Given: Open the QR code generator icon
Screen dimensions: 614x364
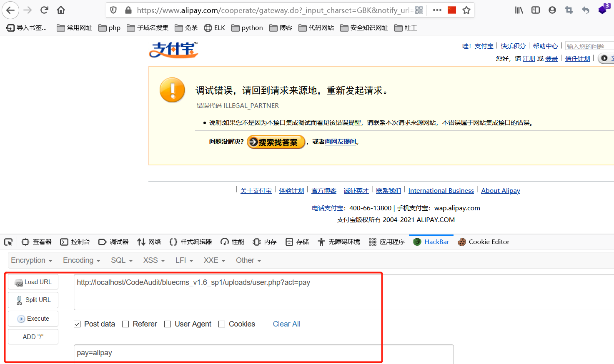Looking at the screenshot, I should (x=419, y=10).
